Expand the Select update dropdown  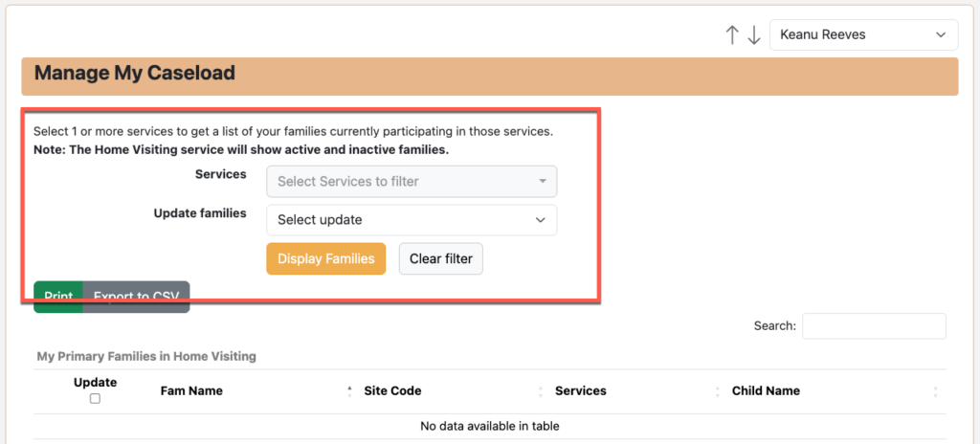[x=412, y=220]
